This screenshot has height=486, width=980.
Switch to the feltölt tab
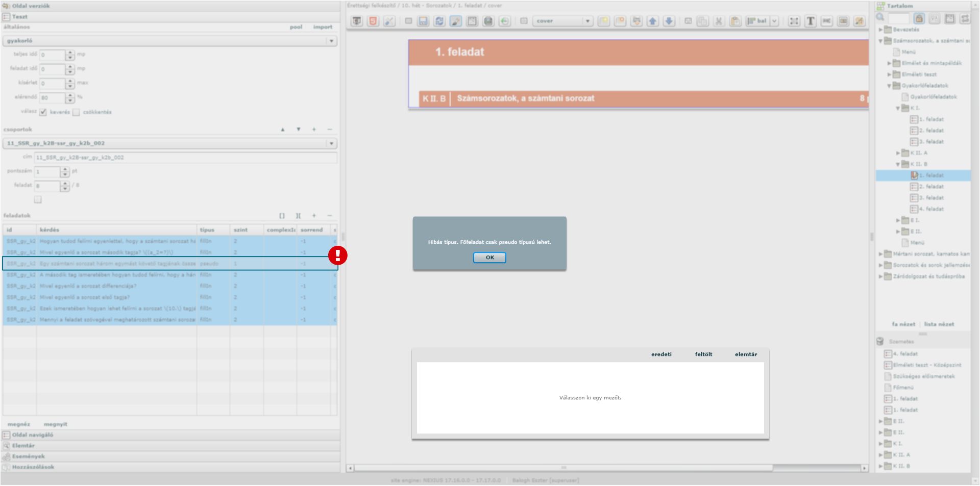click(703, 354)
